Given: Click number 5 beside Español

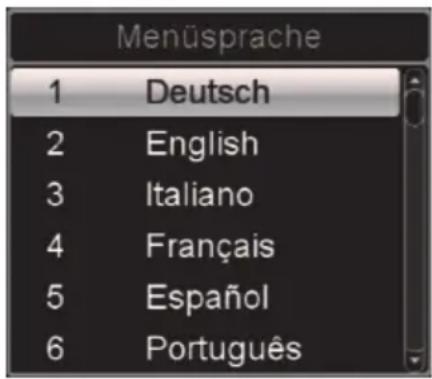Looking at the screenshot, I should (55, 297).
